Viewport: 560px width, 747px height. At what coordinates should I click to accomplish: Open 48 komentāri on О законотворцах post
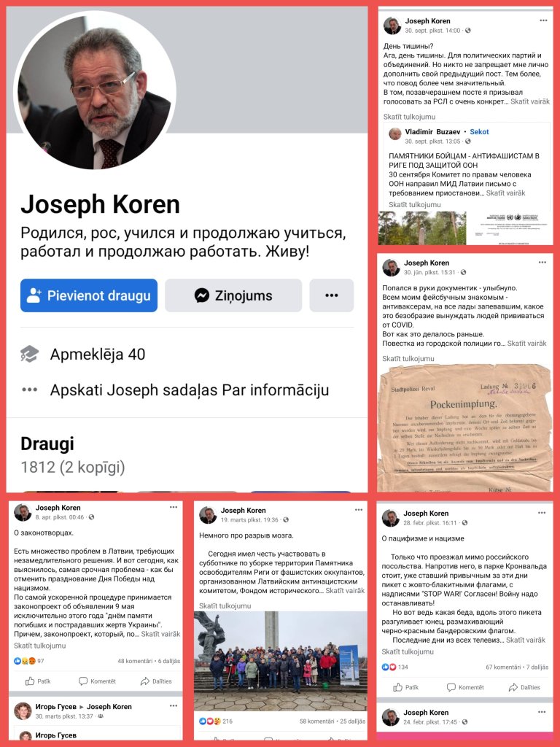(x=135, y=661)
